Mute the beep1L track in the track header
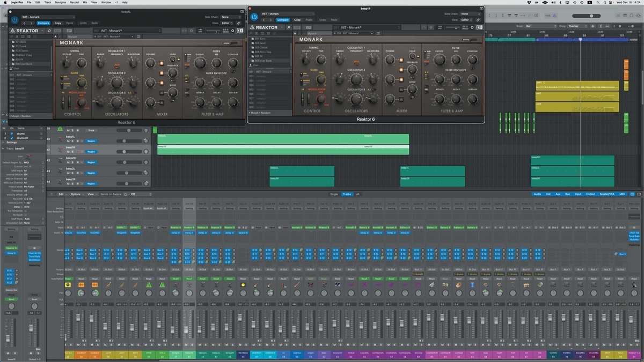The image size is (644, 362). 68,141
